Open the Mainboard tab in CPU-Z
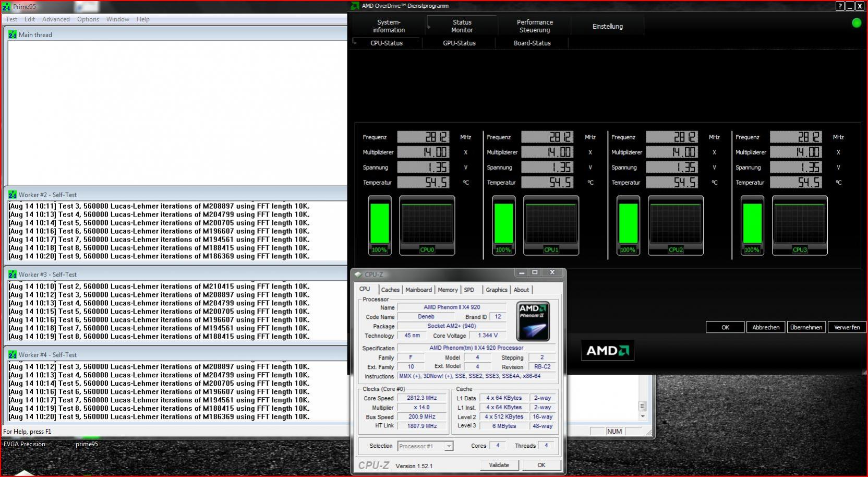The height and width of the screenshot is (477, 868). click(x=418, y=290)
